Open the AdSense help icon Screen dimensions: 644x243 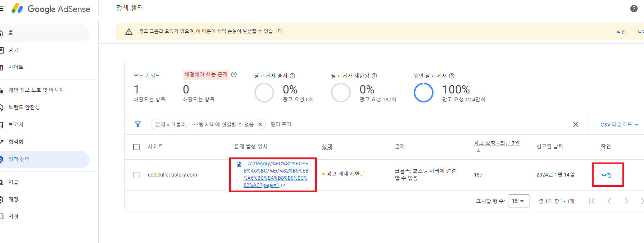point(634,9)
